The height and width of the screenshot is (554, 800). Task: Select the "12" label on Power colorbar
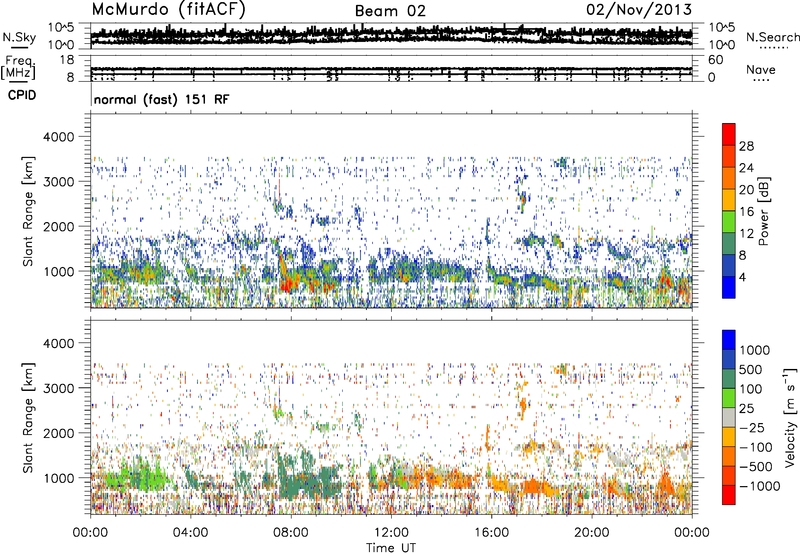point(746,234)
